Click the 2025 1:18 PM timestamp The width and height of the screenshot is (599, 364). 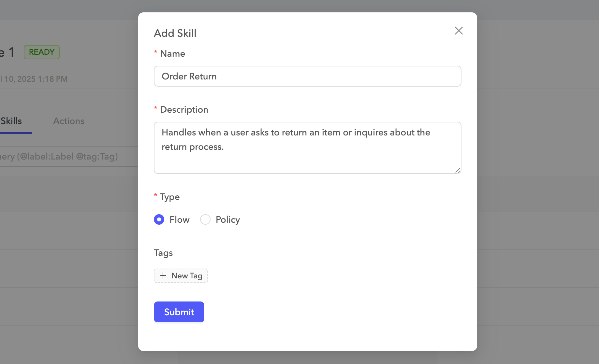pos(35,79)
